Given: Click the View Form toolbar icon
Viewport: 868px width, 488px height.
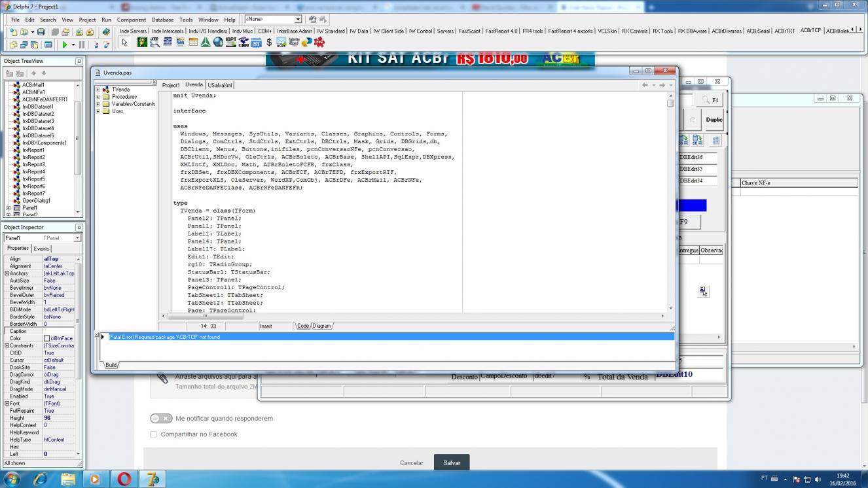Looking at the screenshot, I should coord(24,44).
